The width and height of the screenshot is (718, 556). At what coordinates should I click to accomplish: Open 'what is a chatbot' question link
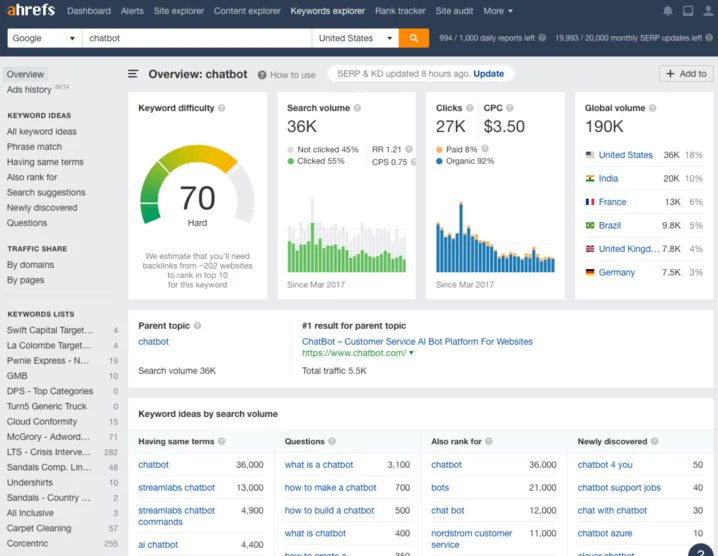[x=319, y=465]
